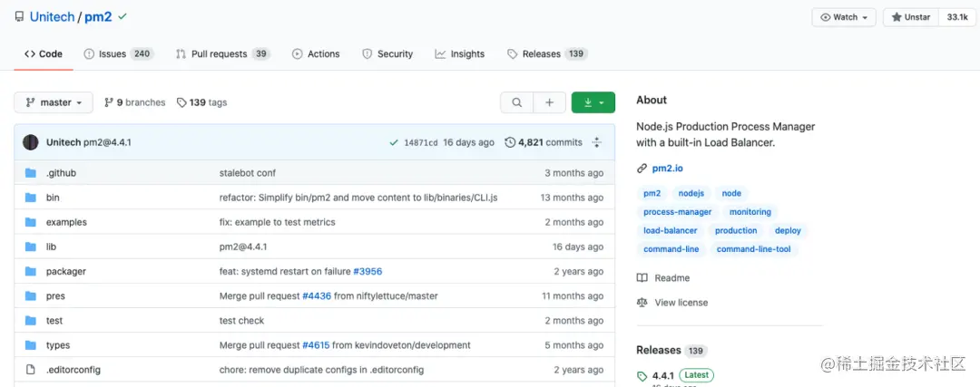Select the deploy topic tag
Screen dimensions: 980x387
(x=788, y=231)
